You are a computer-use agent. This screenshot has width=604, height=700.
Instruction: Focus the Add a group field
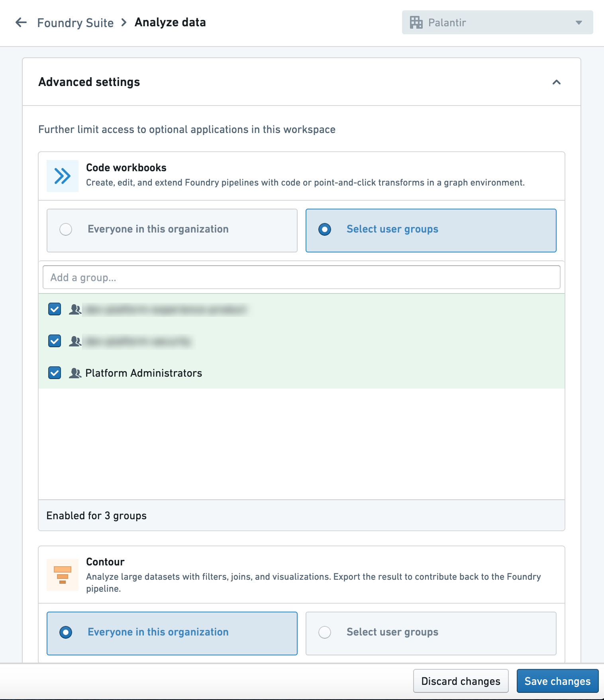point(301,277)
